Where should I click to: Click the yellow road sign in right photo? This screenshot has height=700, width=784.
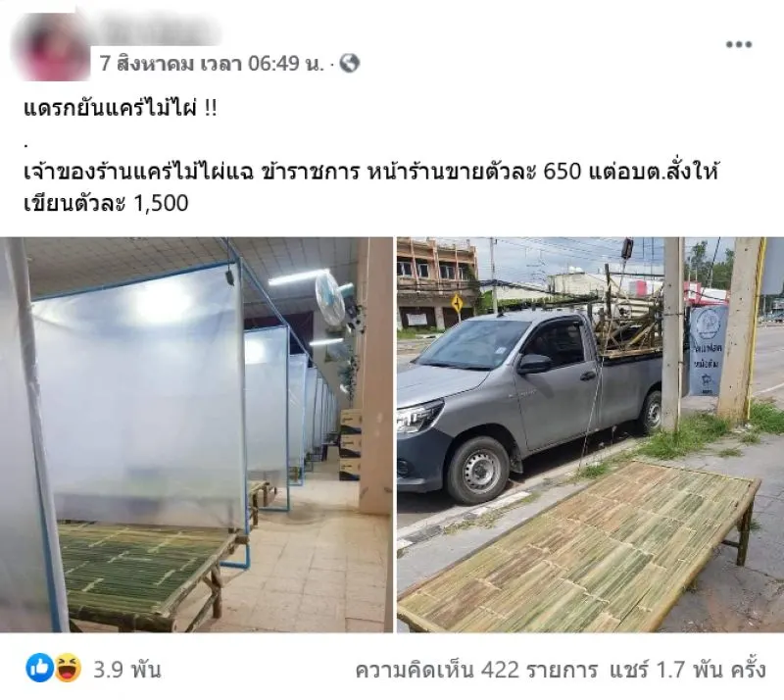tap(457, 303)
